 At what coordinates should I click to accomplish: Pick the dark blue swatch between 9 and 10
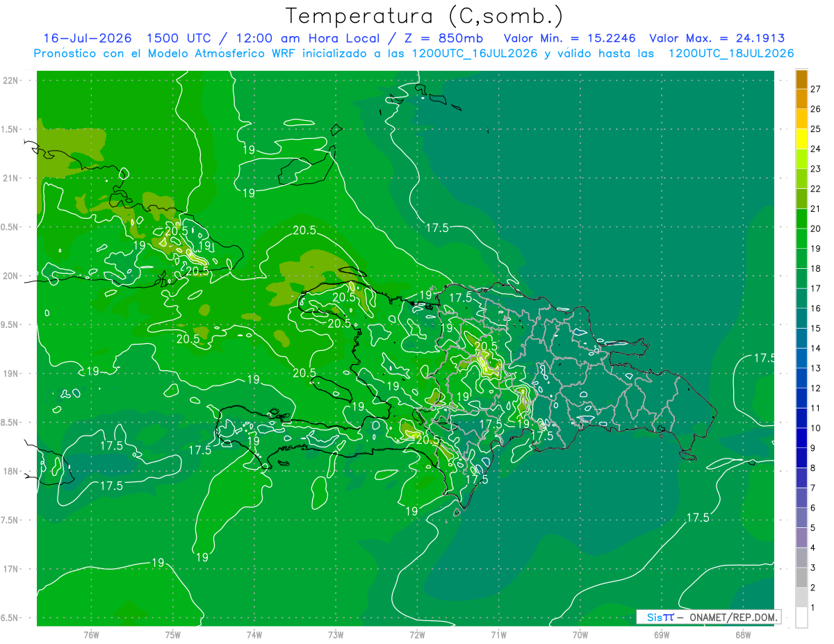801,438
